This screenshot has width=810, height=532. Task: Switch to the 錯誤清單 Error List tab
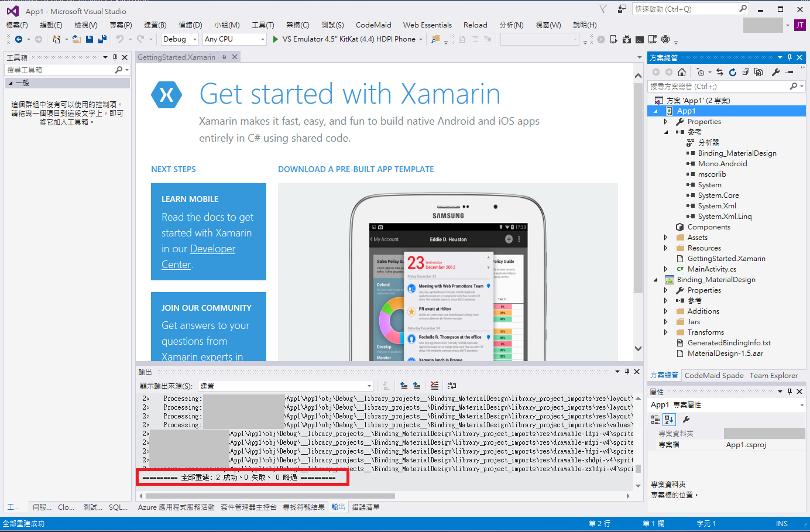pos(366,507)
